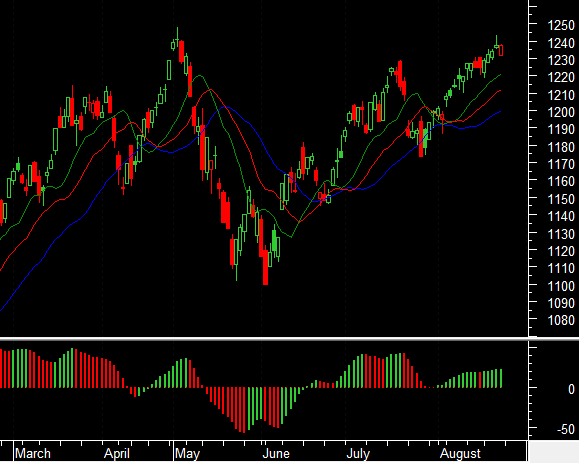This screenshot has height=463, width=579.
Task: Click the May label on the date axis
Action: (187, 453)
